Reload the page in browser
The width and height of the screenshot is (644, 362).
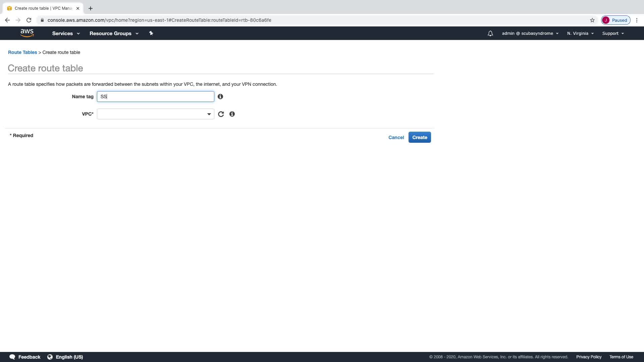[29, 20]
